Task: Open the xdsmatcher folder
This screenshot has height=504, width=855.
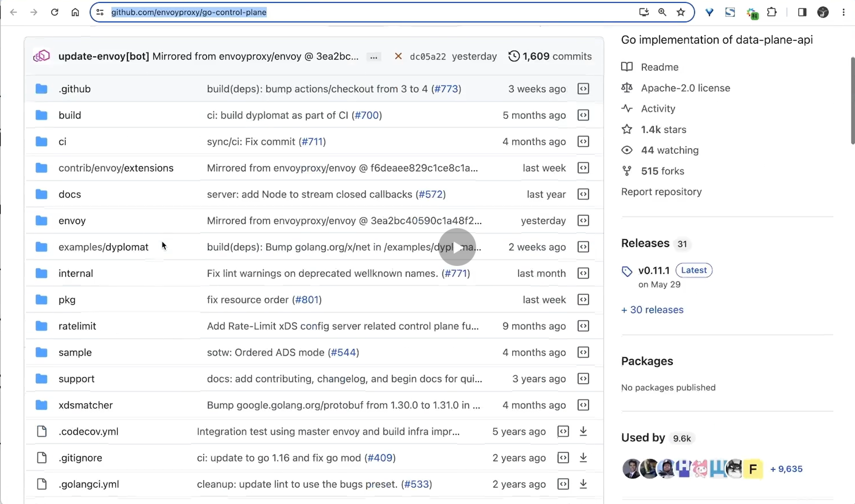Action: click(x=86, y=405)
